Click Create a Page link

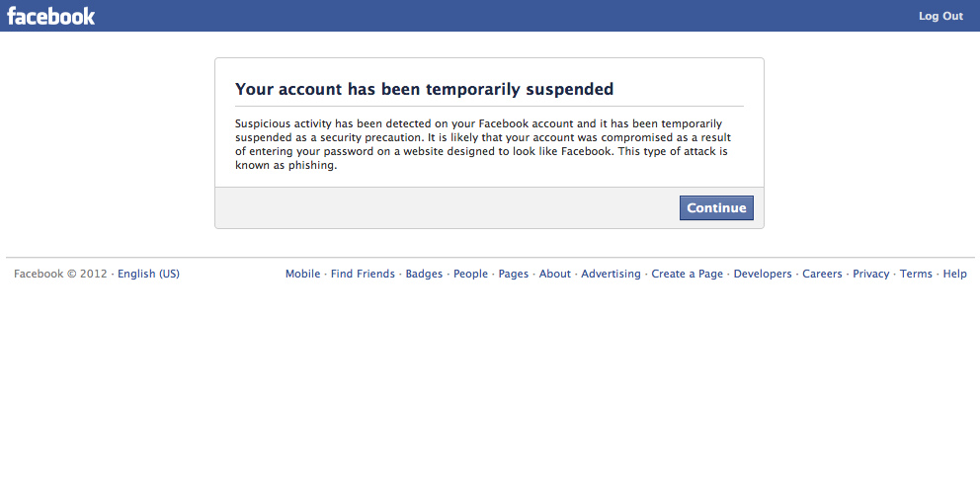pyautogui.click(x=687, y=275)
